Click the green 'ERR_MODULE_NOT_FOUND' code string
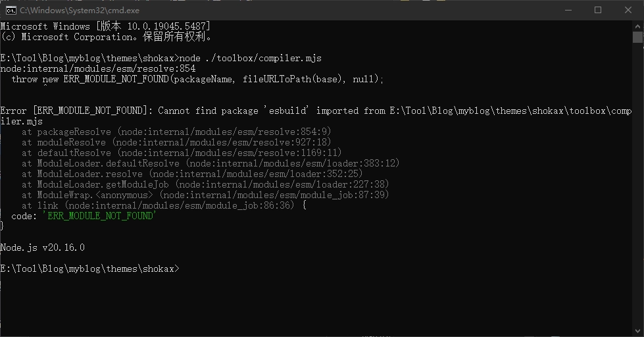This screenshot has height=337, width=644. tap(99, 216)
